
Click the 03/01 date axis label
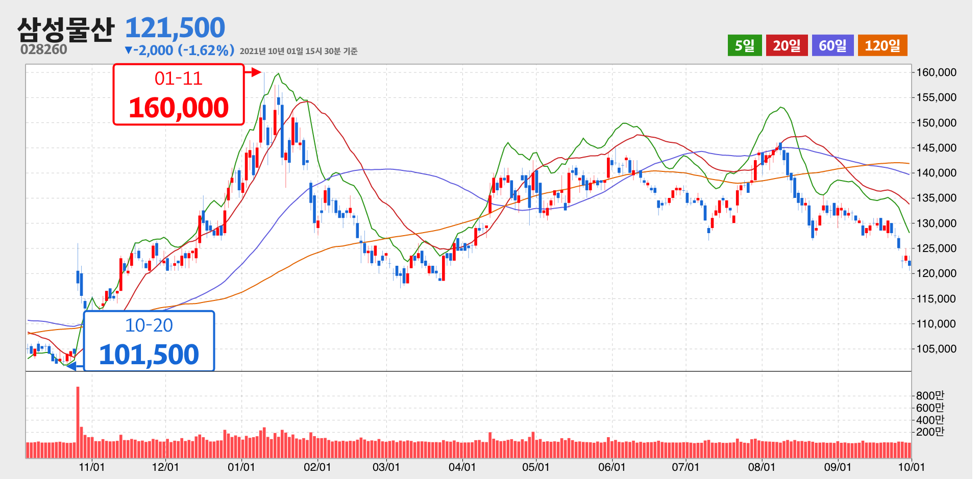tap(386, 467)
